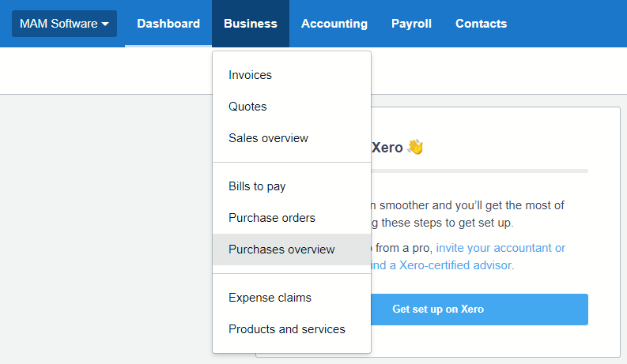The width and height of the screenshot is (627, 364).
Task: Select Invoices from the Business menu
Action: (250, 75)
